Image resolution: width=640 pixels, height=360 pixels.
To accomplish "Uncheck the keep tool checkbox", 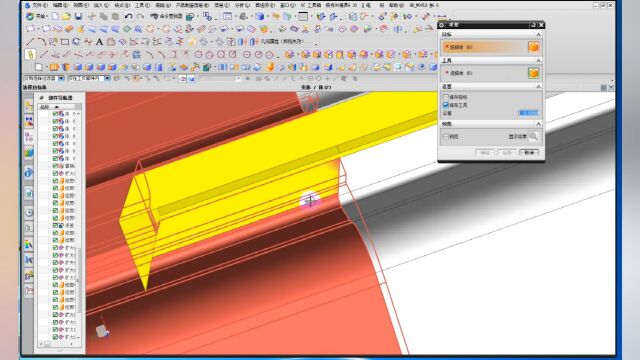I will 446,105.
